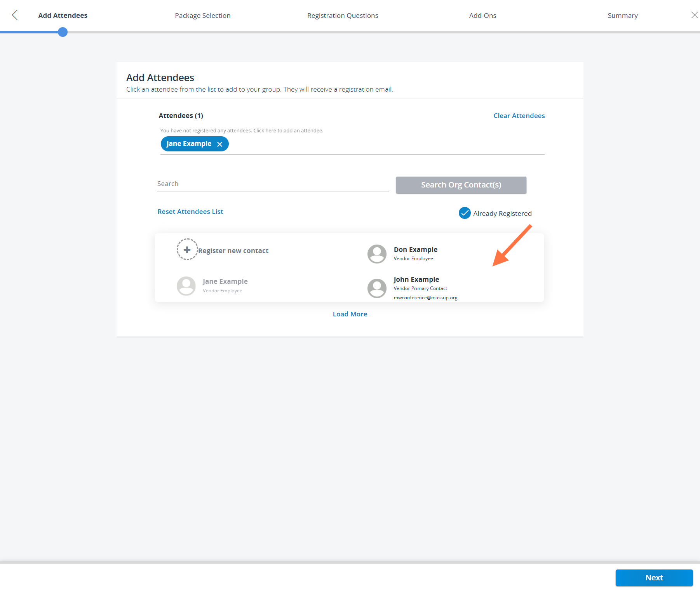Select John Example's avatar icon
Image resolution: width=700 pixels, height=592 pixels.
377,288
